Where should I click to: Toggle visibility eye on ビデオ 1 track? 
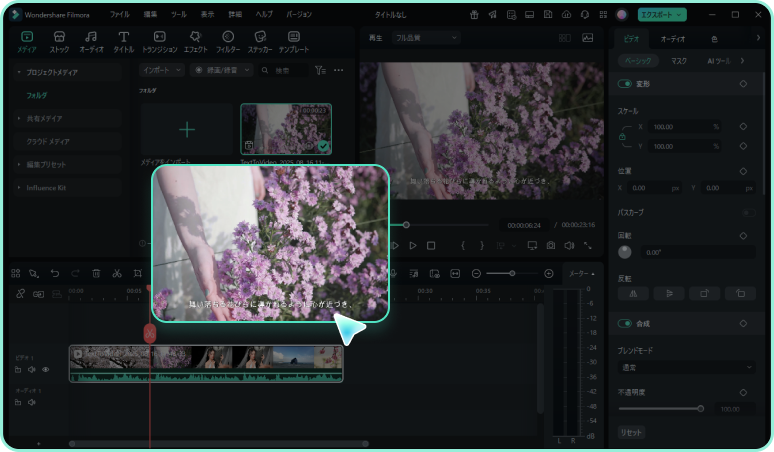point(45,370)
